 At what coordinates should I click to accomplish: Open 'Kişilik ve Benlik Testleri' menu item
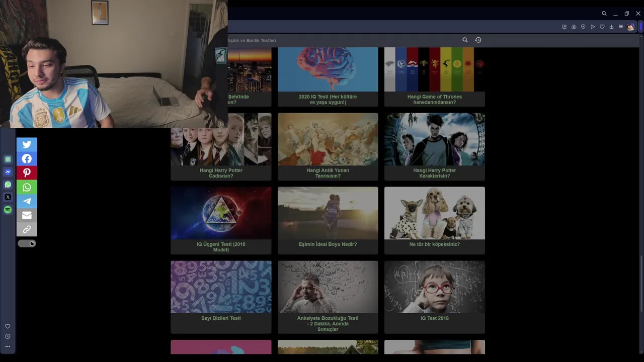pyautogui.click(x=252, y=40)
